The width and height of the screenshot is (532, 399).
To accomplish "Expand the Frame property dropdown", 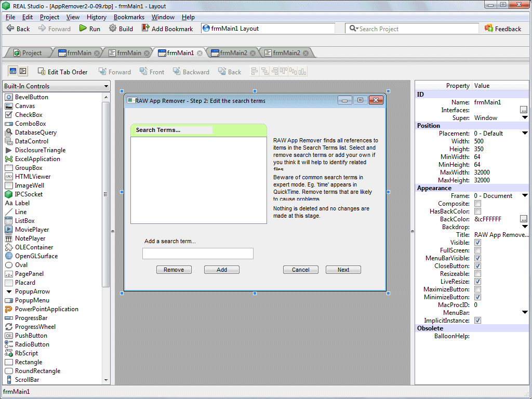I will (525, 196).
